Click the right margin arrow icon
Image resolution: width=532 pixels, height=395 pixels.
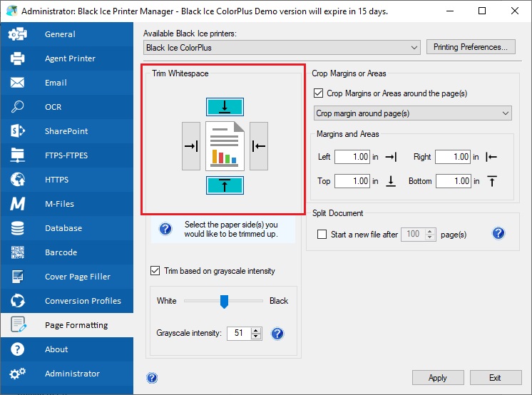pos(491,157)
